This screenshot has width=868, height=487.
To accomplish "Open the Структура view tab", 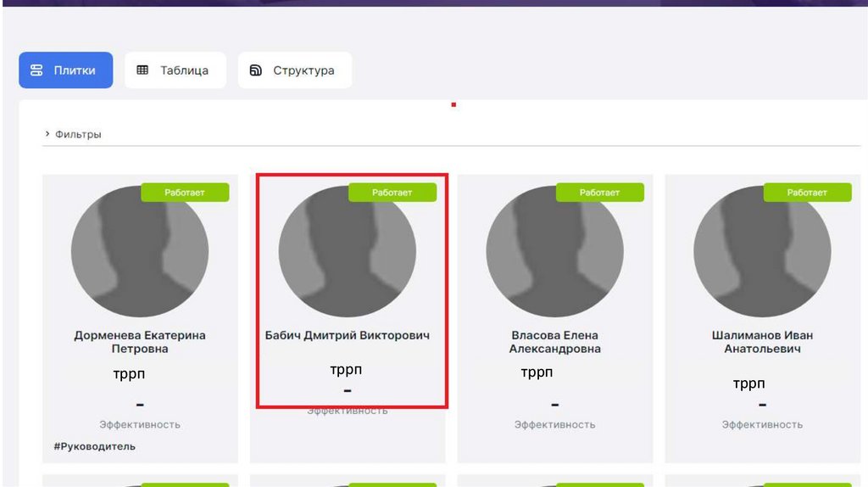I will tap(295, 70).
